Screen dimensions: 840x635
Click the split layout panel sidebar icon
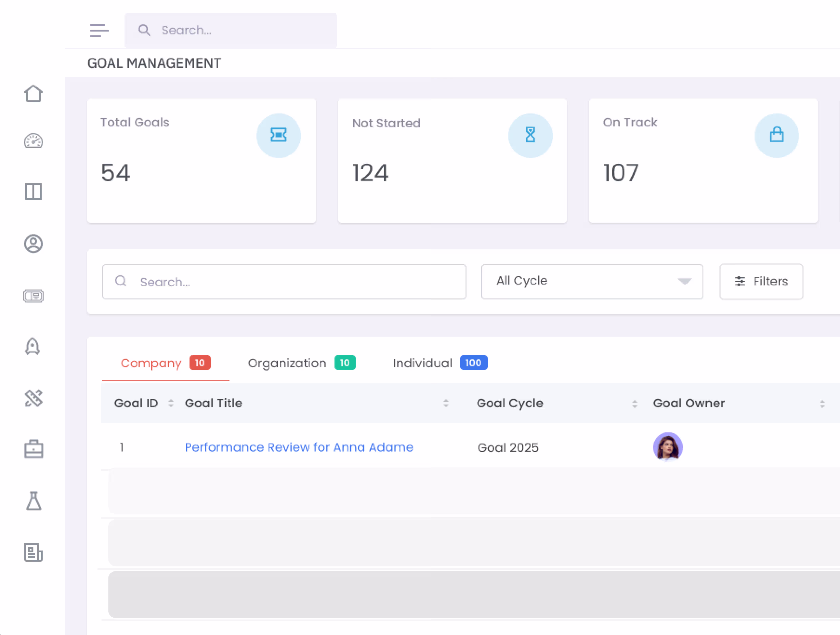pyautogui.click(x=33, y=192)
